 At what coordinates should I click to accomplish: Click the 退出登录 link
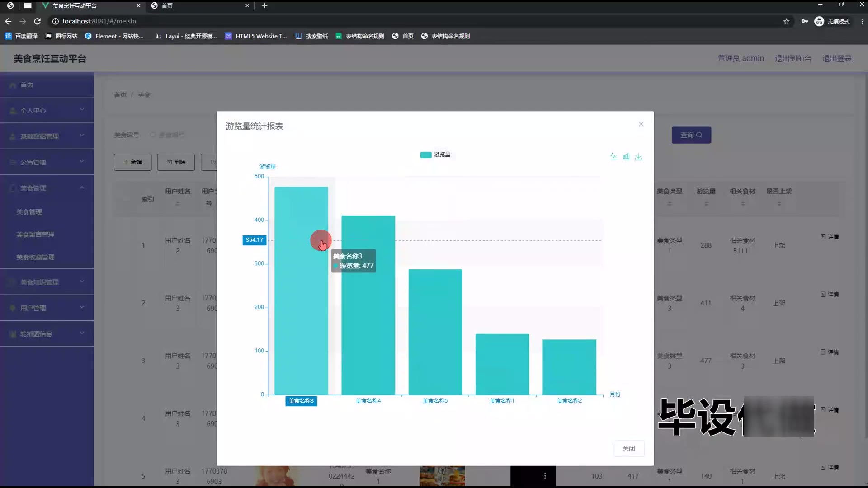coord(836,58)
